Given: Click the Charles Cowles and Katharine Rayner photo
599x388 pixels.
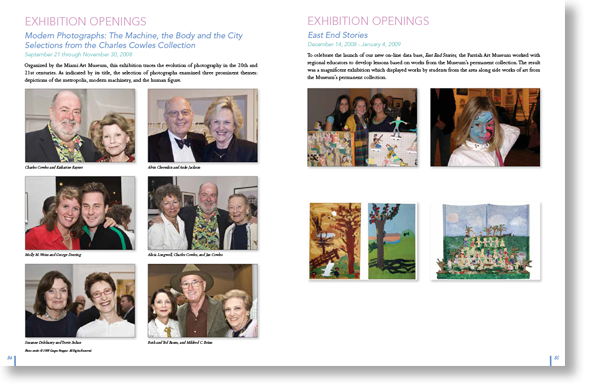Looking at the screenshot, I should tap(80, 126).
